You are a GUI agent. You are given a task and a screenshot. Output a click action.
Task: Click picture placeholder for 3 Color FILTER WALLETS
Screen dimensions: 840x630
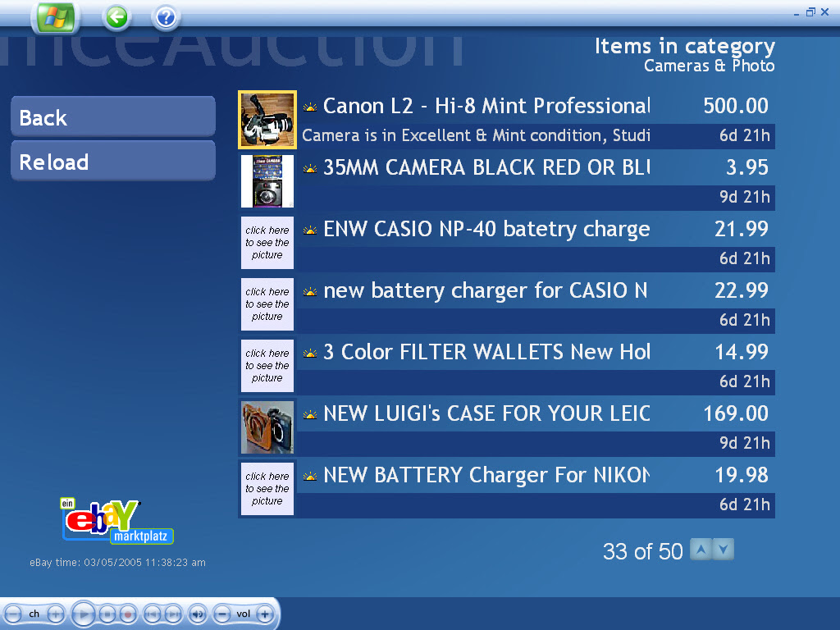pyautogui.click(x=267, y=366)
